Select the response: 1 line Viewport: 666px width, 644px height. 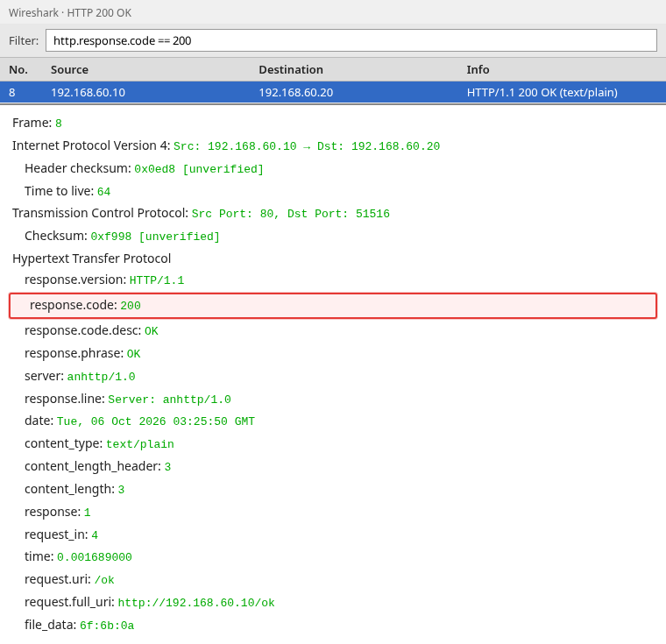pos(57,512)
